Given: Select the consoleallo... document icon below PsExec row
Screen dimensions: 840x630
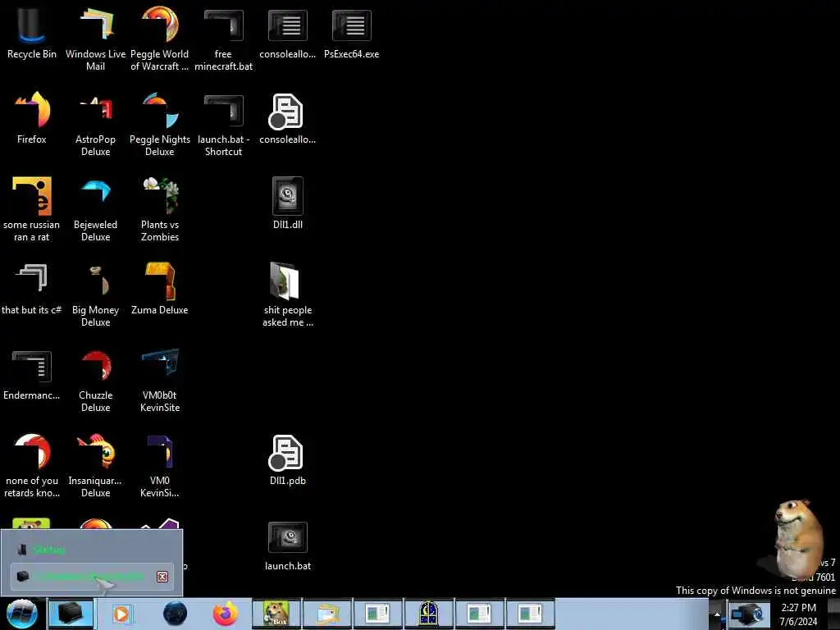Looking at the screenshot, I should click(x=288, y=118).
